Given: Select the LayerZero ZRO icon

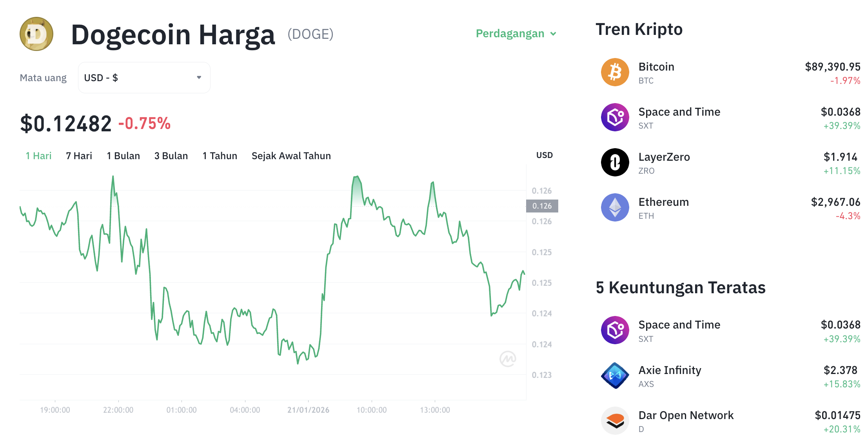Looking at the screenshot, I should point(614,162).
